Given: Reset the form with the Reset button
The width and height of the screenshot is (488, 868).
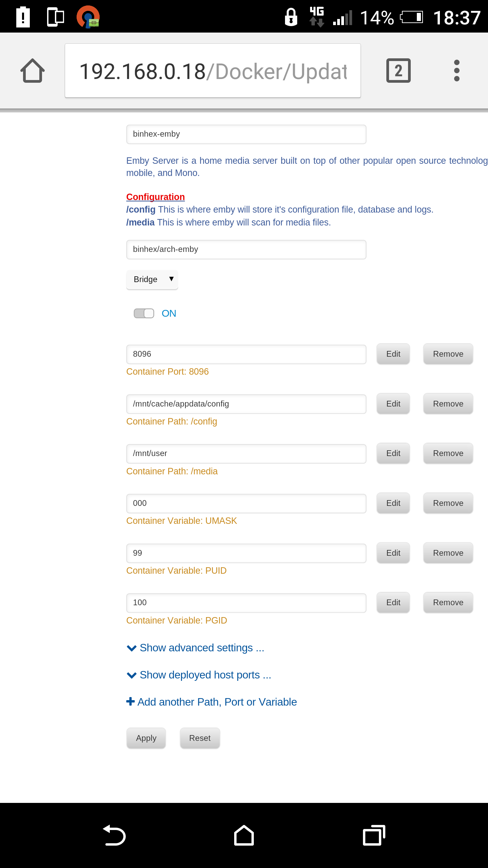Looking at the screenshot, I should [x=200, y=738].
